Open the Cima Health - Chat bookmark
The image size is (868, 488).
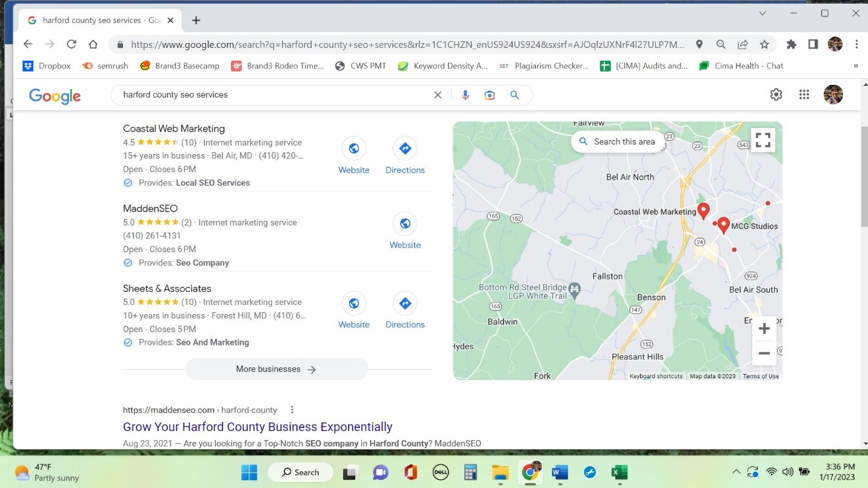coord(741,65)
